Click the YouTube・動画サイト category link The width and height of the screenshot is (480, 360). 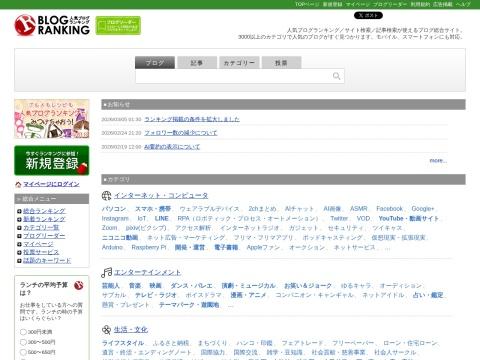click(x=409, y=218)
